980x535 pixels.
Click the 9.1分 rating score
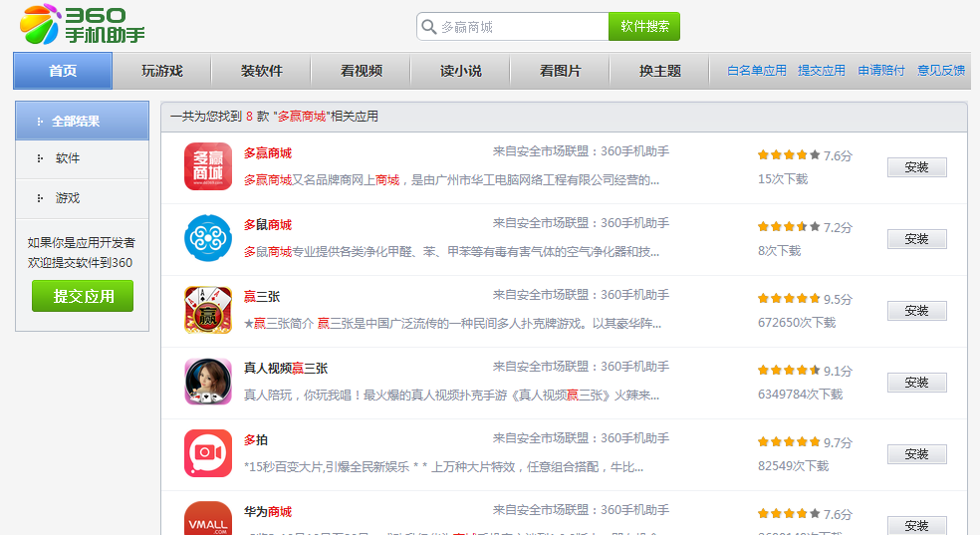point(838,372)
